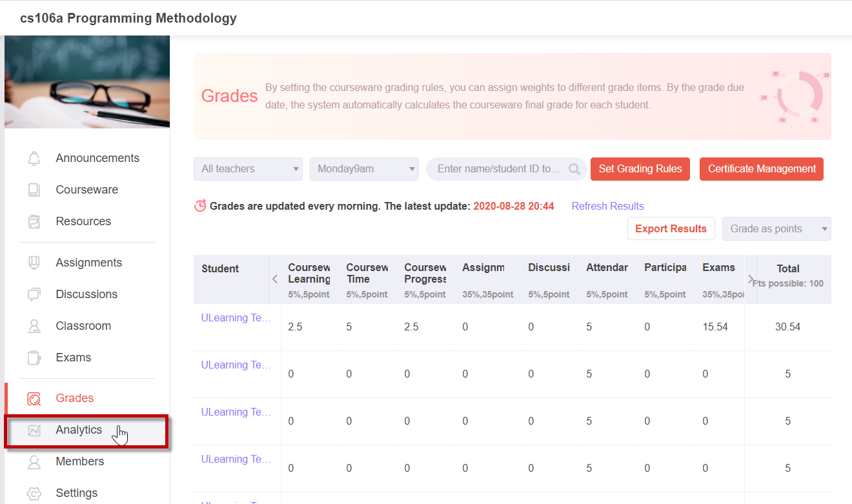The image size is (852, 504).
Task: Click the Exams clipboard icon
Action: click(34, 358)
